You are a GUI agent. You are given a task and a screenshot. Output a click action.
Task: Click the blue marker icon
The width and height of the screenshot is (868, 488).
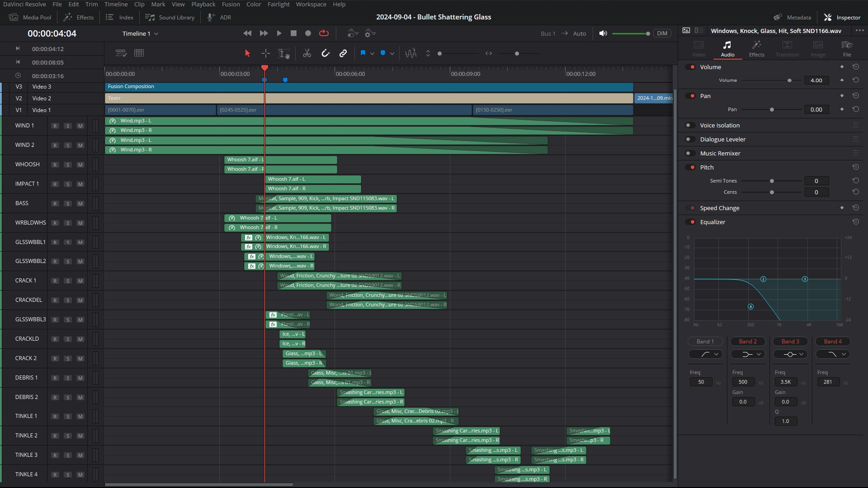[383, 53]
